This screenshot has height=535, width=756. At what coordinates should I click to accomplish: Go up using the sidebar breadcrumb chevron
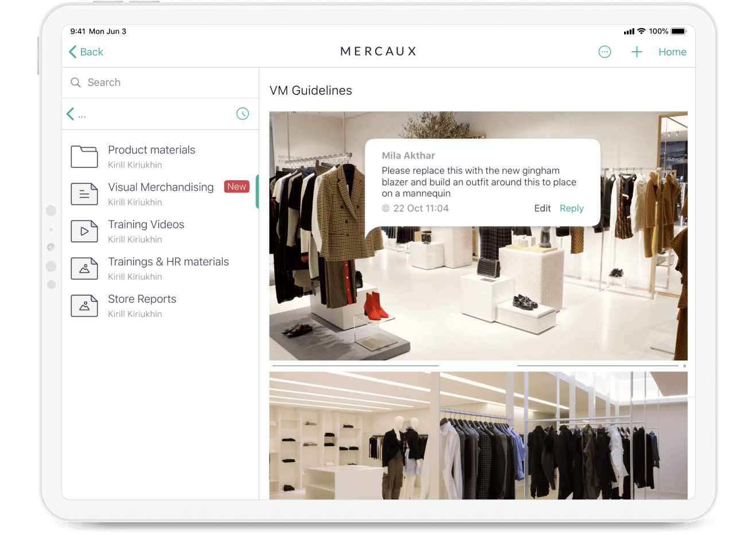point(71,114)
